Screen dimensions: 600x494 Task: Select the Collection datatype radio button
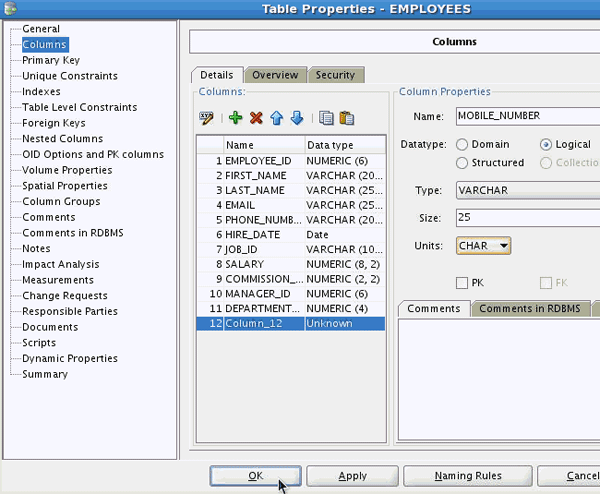pos(546,163)
